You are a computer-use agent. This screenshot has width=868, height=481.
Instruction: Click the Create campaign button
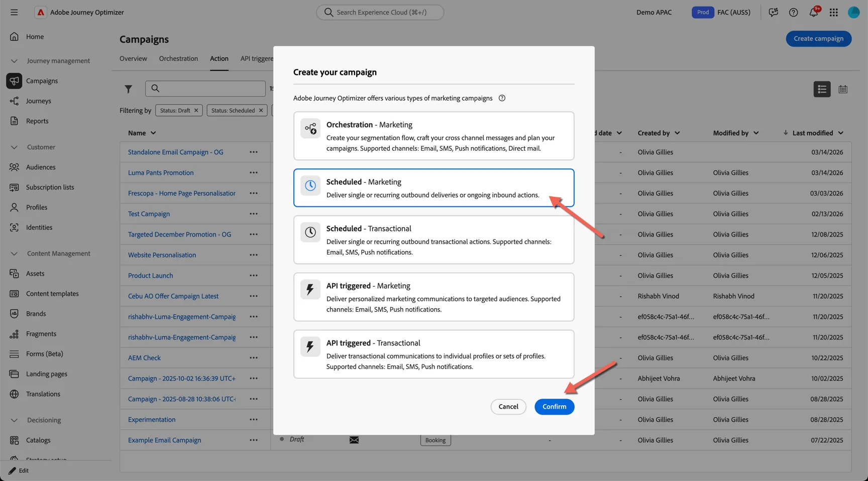tap(818, 39)
